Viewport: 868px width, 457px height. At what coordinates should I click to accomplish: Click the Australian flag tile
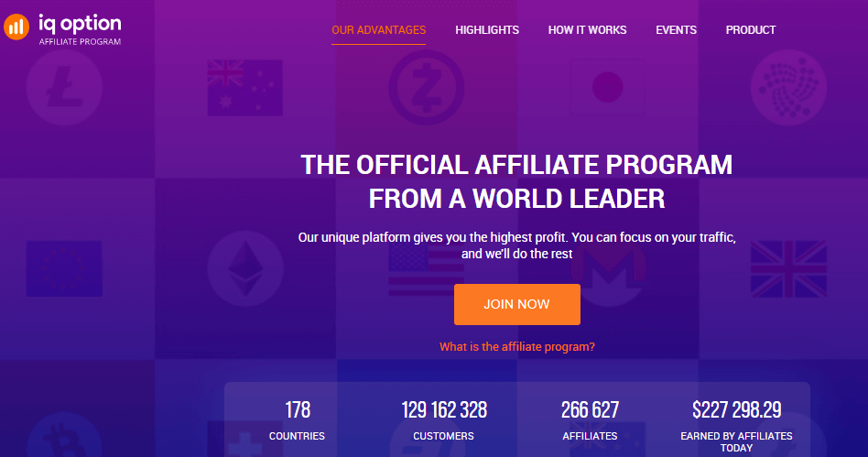click(x=244, y=88)
